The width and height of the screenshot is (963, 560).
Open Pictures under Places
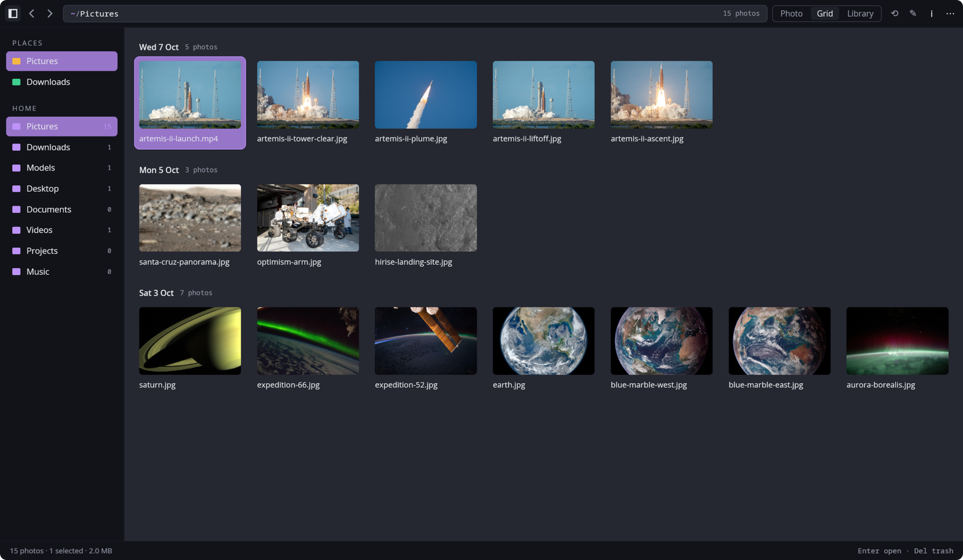[61, 61]
